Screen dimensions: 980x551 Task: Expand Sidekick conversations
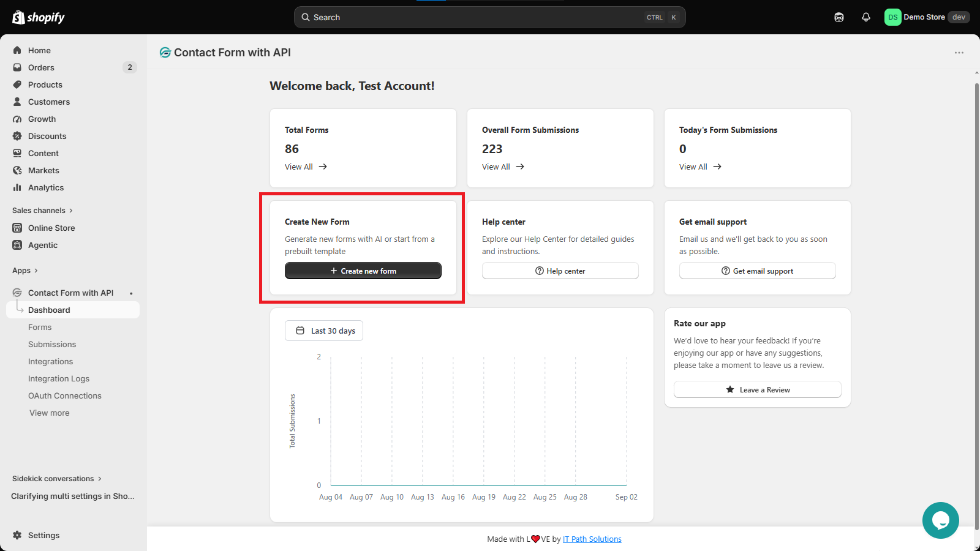[57, 479]
